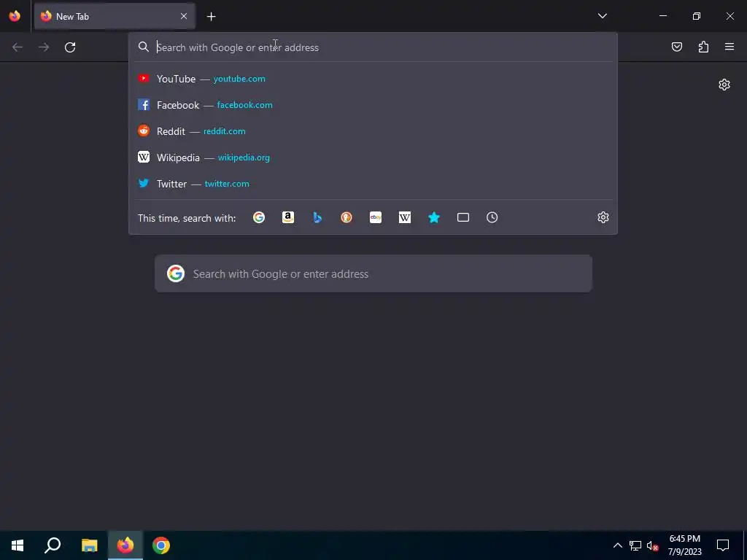
Task: Search history using the clock icon
Action: [x=492, y=217]
